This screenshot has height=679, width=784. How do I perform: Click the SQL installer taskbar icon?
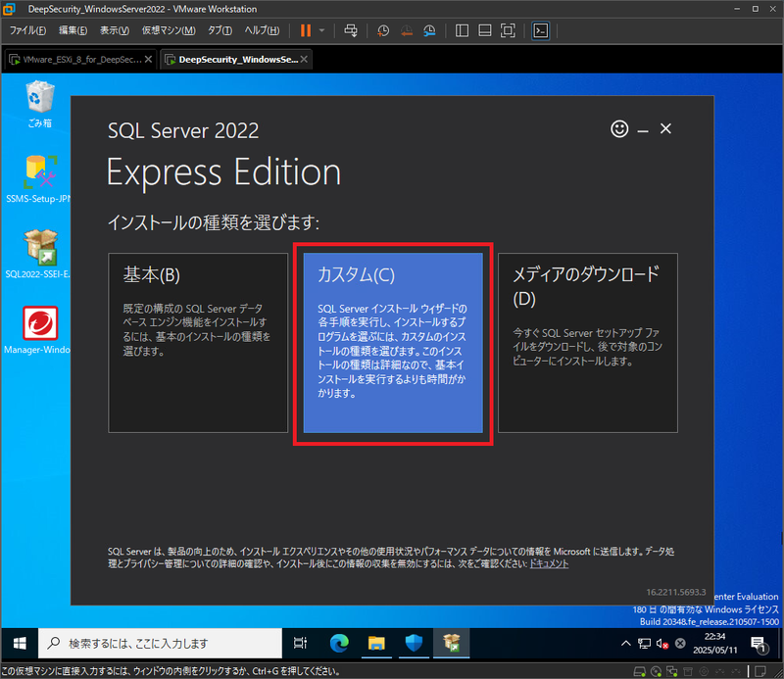pyautogui.click(x=451, y=643)
